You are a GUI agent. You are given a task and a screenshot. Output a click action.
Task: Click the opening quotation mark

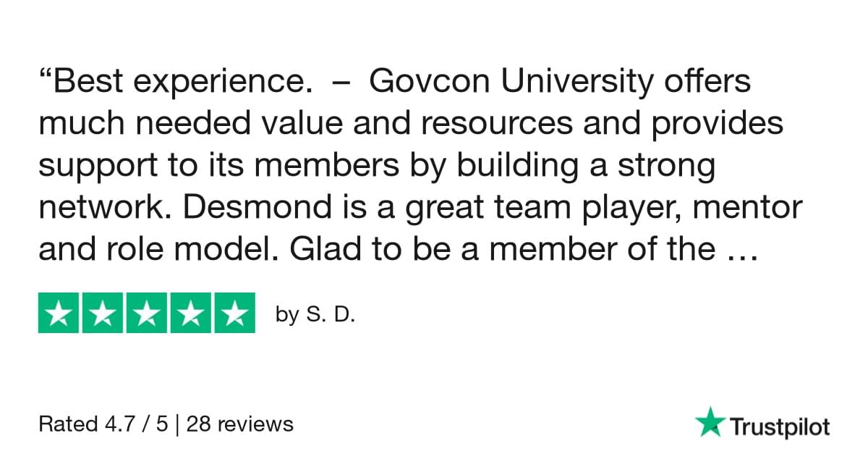pos(43,76)
